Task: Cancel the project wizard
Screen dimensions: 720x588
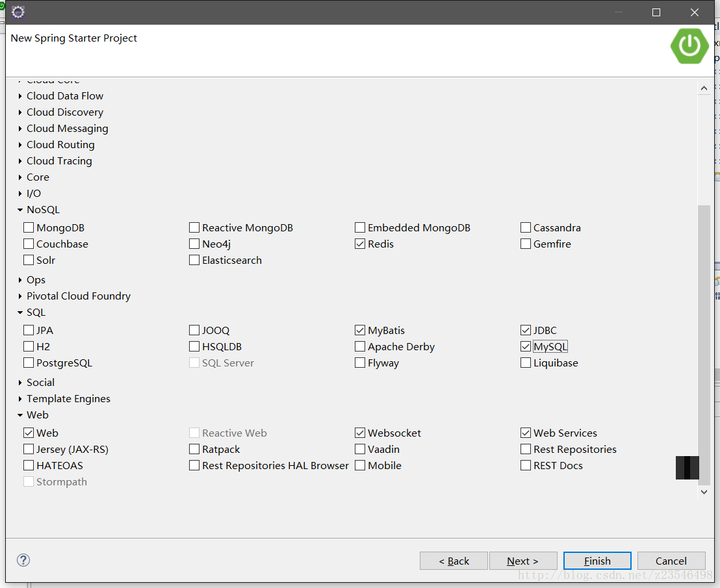Action: (671, 561)
